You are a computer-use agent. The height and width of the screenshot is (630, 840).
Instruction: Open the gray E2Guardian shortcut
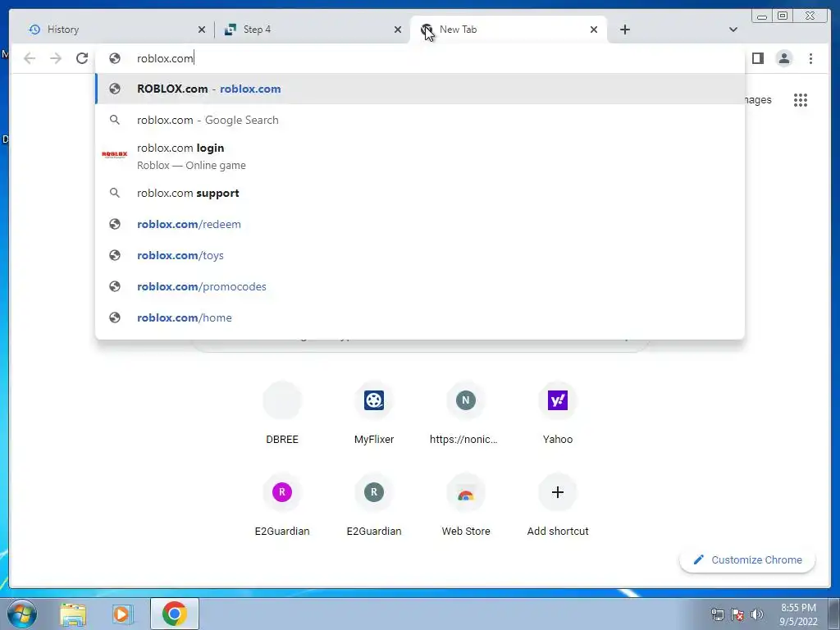374,505
